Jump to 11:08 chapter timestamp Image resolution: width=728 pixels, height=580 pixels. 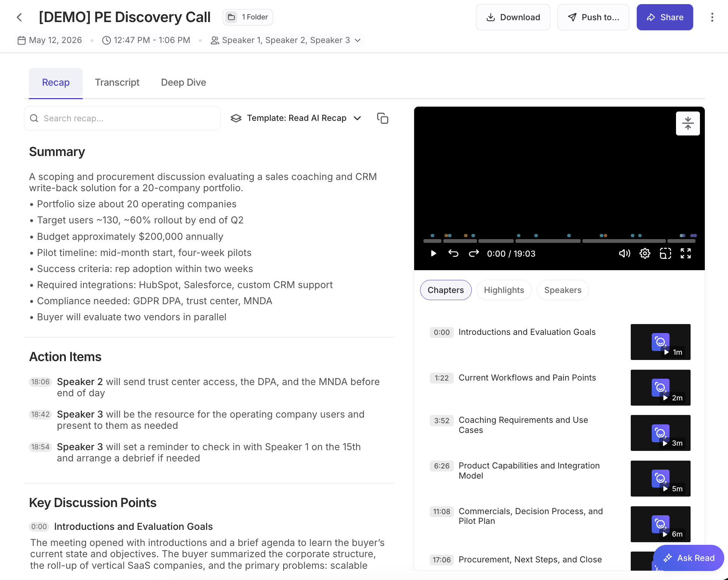click(x=441, y=512)
